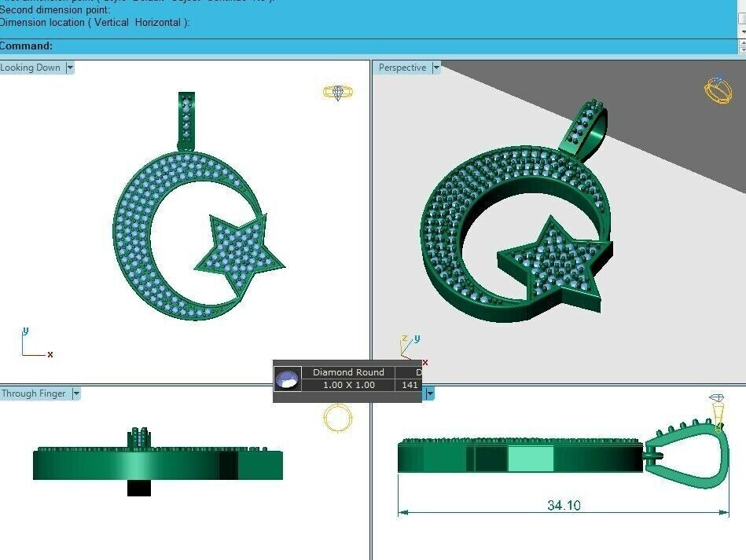
Task: Open the Through Finger viewport dropdown arrow
Action: click(x=75, y=393)
